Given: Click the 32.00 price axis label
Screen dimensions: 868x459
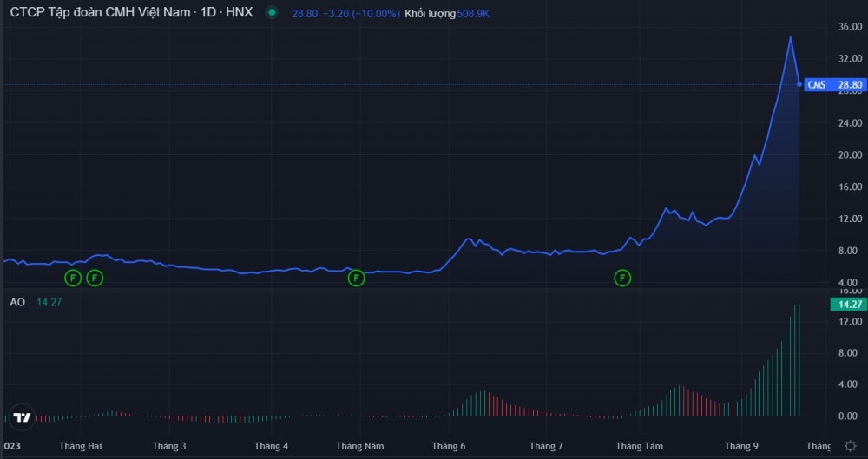Looking at the screenshot, I should (850, 59).
